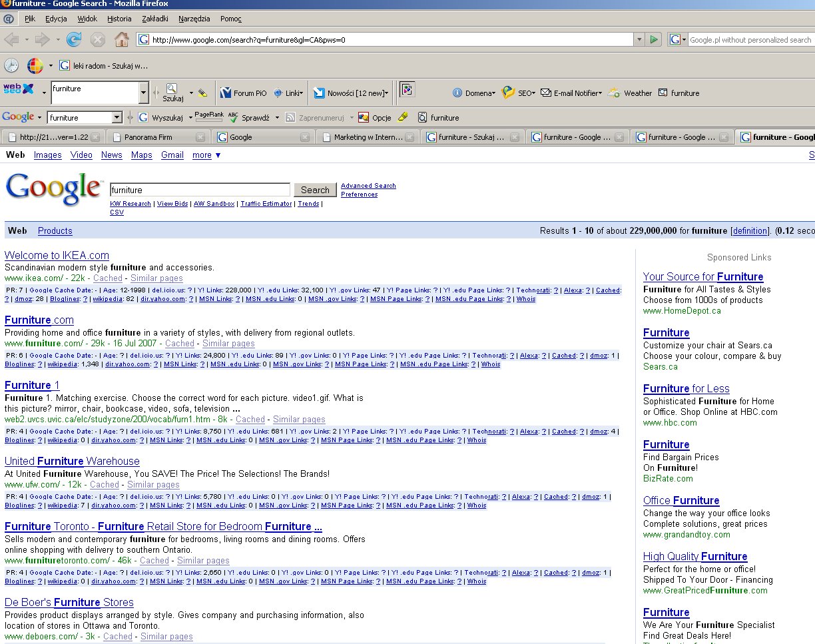Open United Furniture Warehouse result
815x644 pixels.
[x=72, y=461]
